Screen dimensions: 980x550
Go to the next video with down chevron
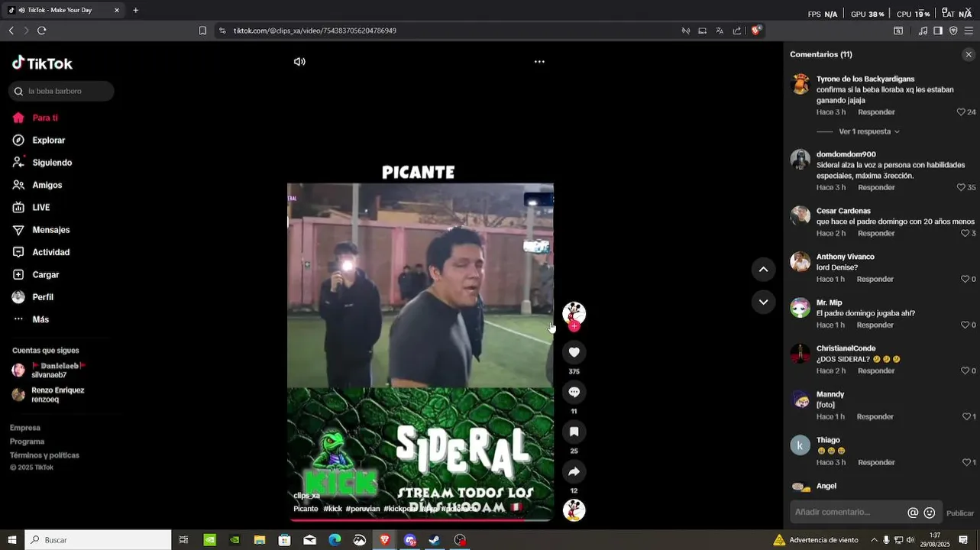coord(763,302)
